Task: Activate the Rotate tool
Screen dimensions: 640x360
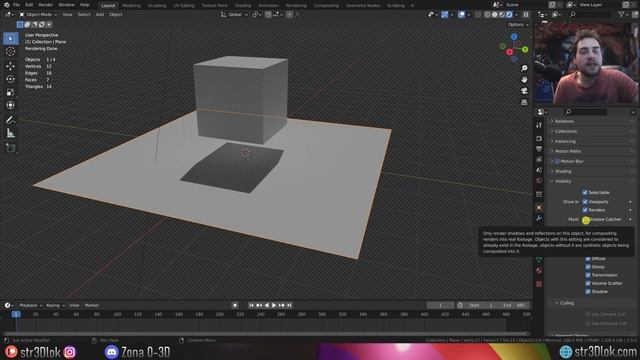Action: point(11,79)
